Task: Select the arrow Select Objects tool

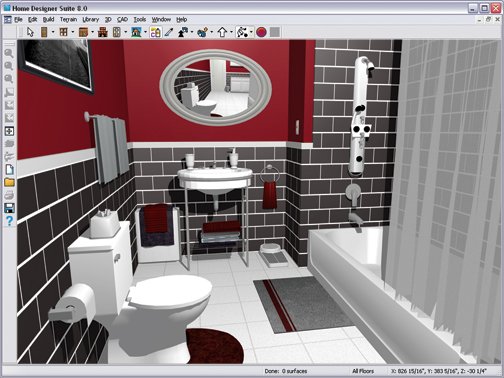Action: [31, 32]
